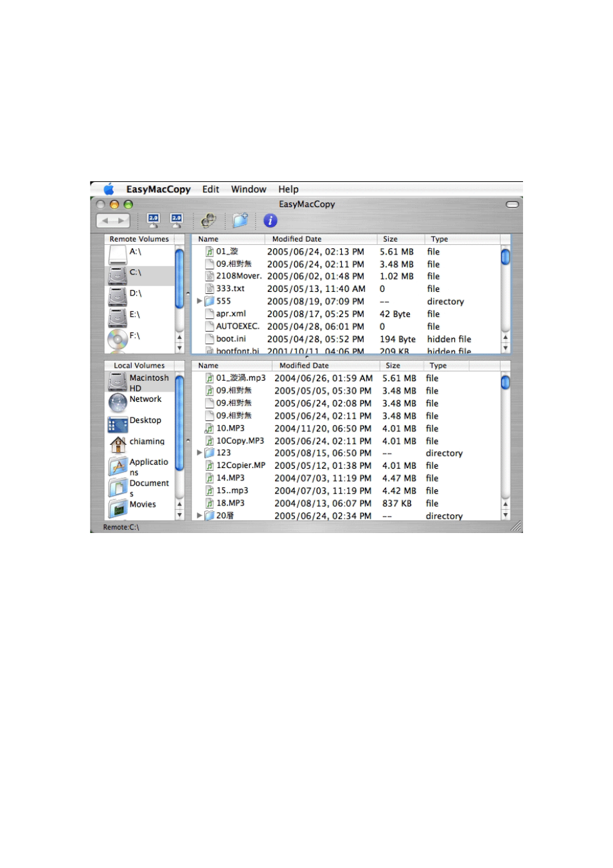Open the Edit menu
Image resolution: width=613 pixels, height=868 pixels.
point(211,189)
